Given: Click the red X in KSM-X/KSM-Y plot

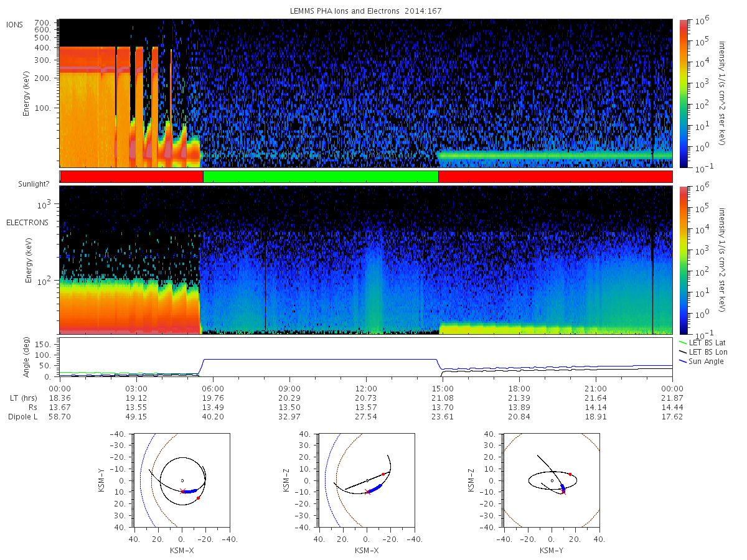Looking at the screenshot, I should tap(182, 491).
